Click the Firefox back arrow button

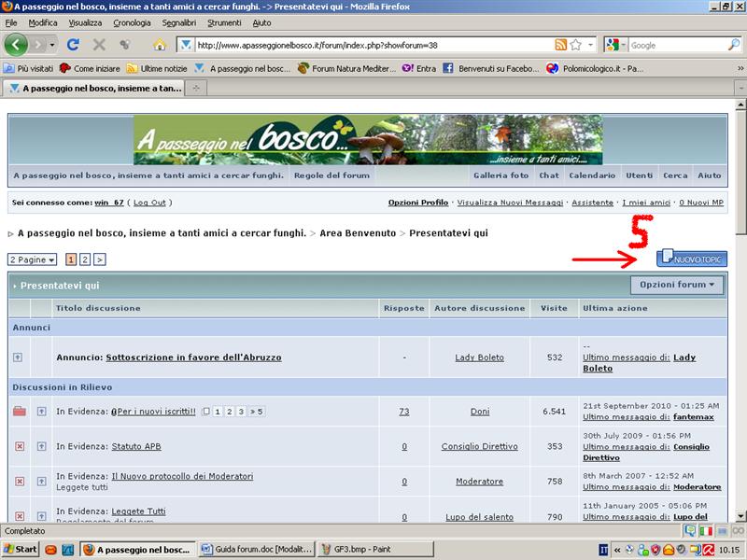pos(16,44)
